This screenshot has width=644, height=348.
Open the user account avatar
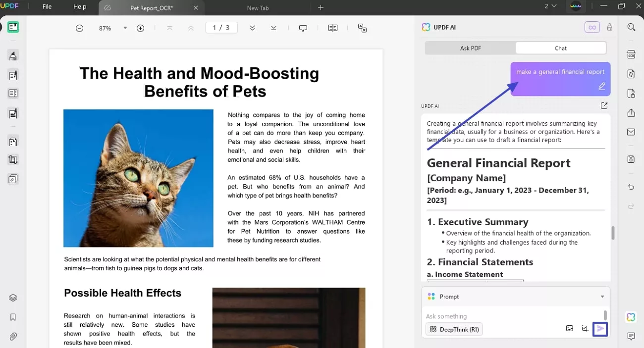[x=576, y=6]
